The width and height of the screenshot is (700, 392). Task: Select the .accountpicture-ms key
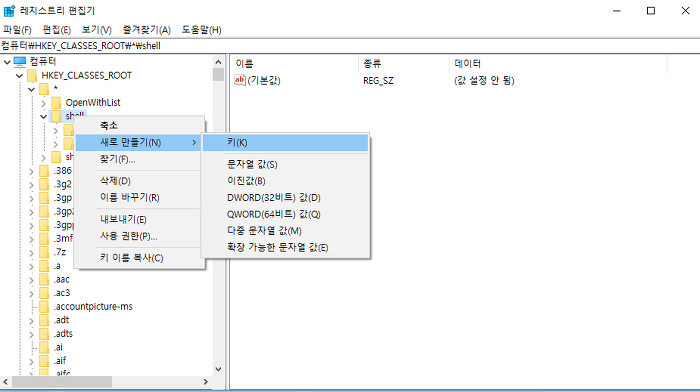93,307
